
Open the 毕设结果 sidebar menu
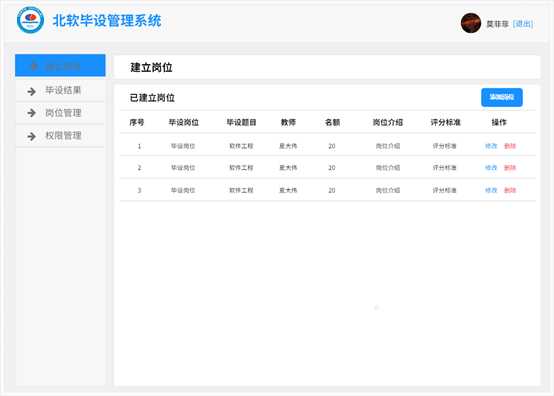click(x=60, y=90)
